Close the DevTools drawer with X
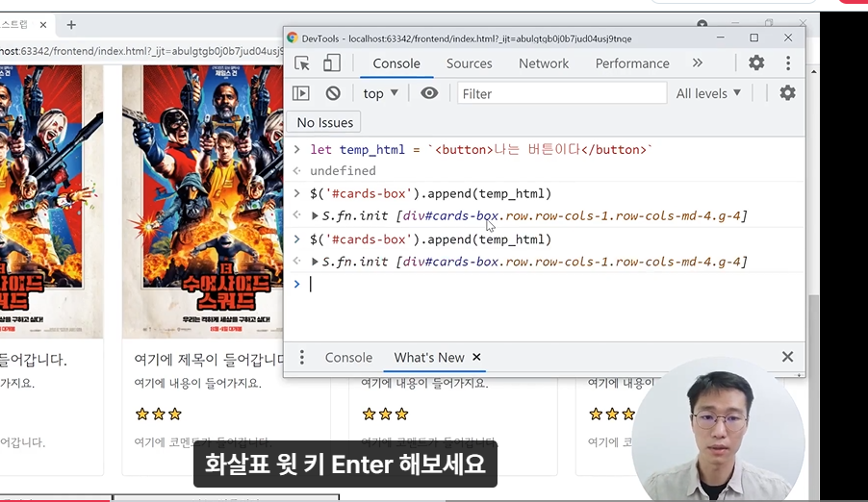Image resolution: width=868 pixels, height=502 pixels. click(787, 357)
